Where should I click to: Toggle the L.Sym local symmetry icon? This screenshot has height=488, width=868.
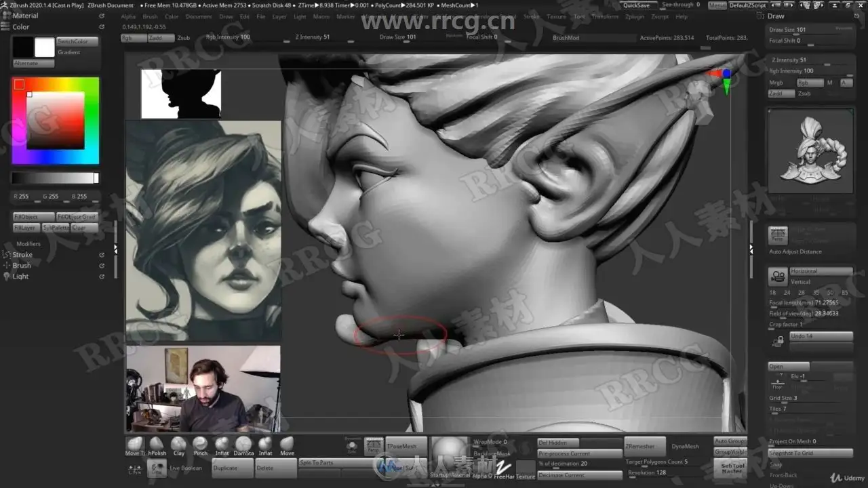click(x=134, y=468)
